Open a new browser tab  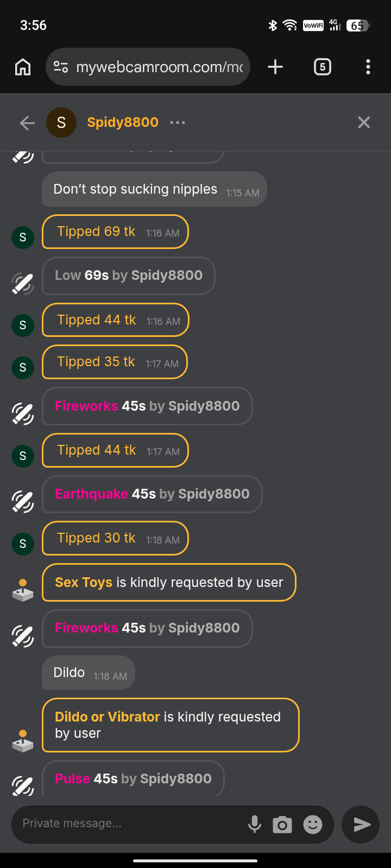click(275, 67)
